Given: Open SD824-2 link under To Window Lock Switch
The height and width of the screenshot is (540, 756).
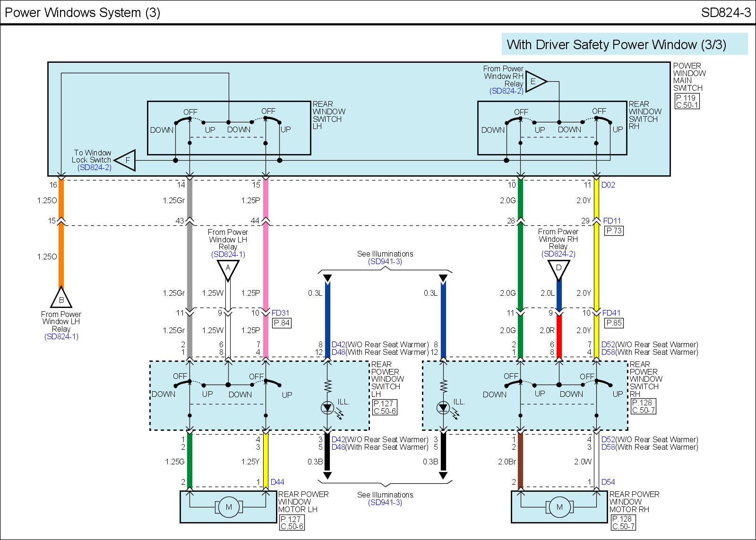Looking at the screenshot, I should [x=94, y=167].
